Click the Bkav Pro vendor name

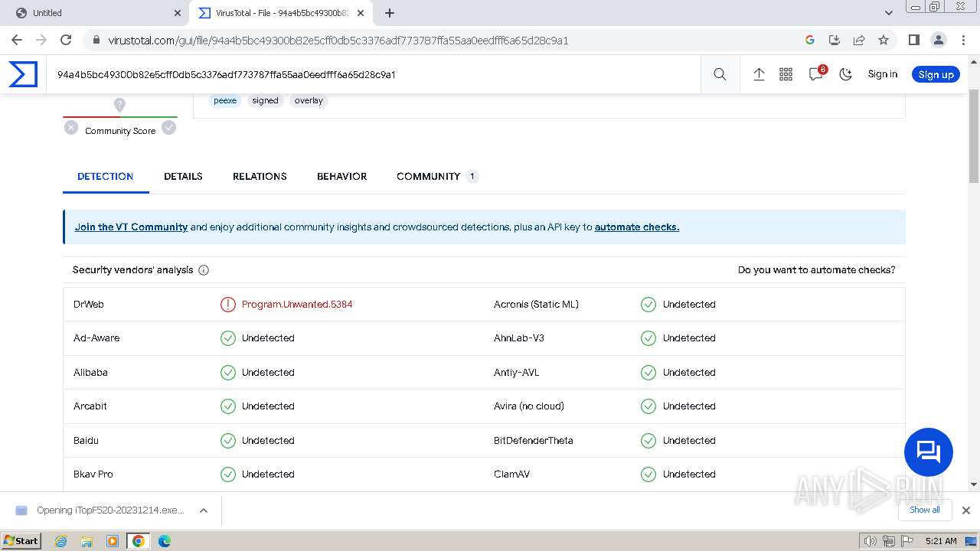coord(93,474)
